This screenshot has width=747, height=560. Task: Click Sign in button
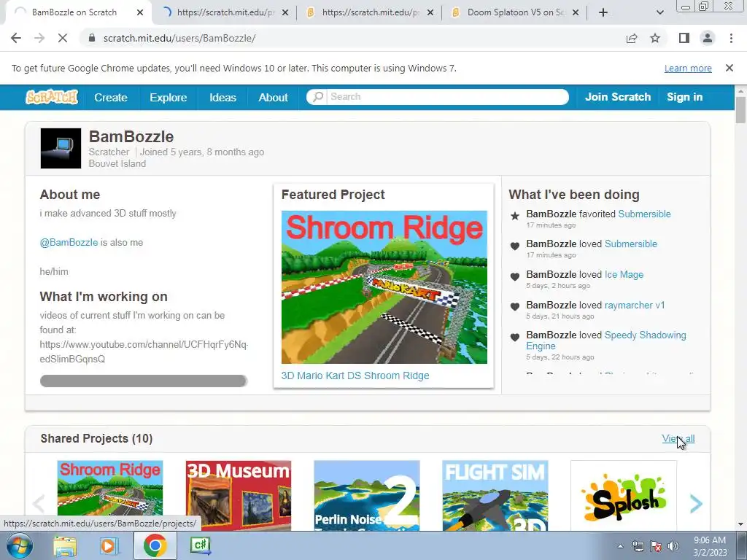684,97
